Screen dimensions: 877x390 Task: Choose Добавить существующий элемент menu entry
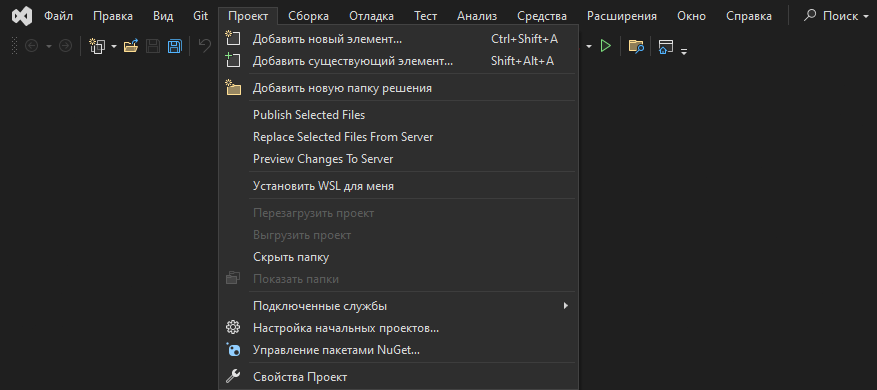tap(398, 61)
